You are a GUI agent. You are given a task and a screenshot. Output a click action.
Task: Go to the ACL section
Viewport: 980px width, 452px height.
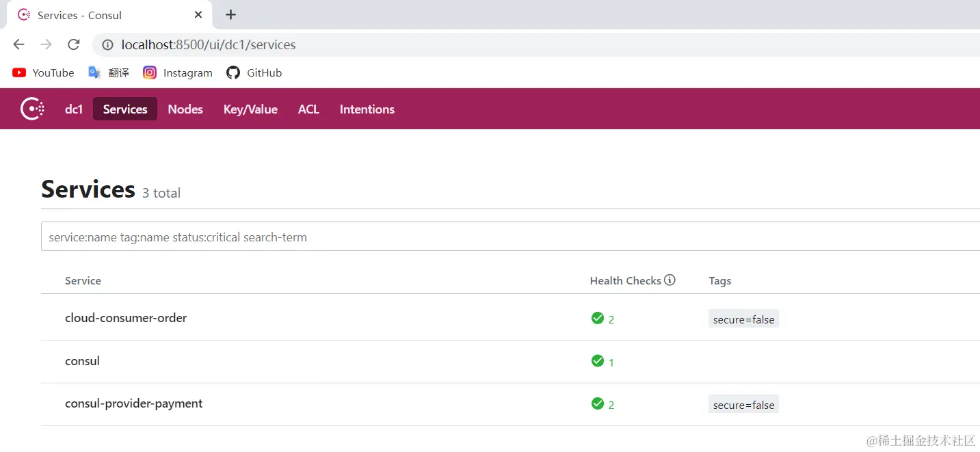pyautogui.click(x=308, y=109)
